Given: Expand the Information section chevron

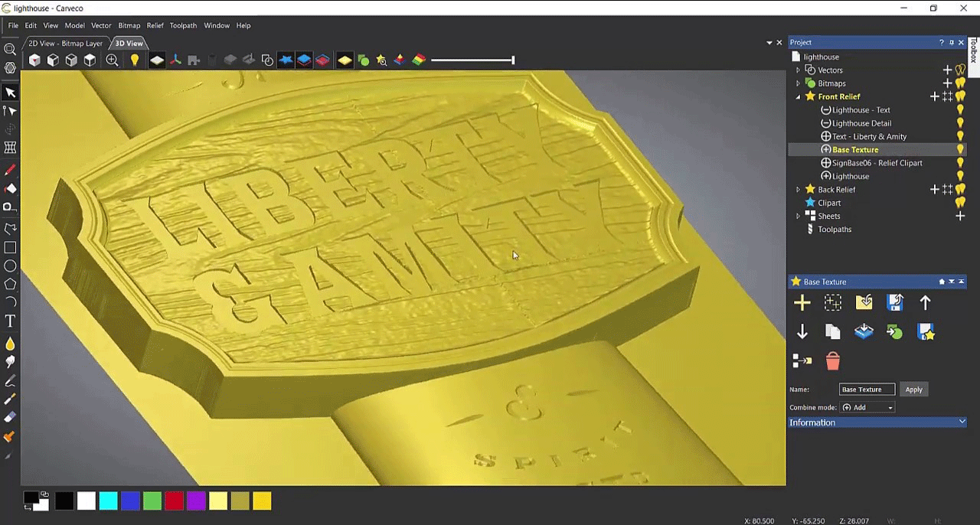Looking at the screenshot, I should tap(962, 422).
